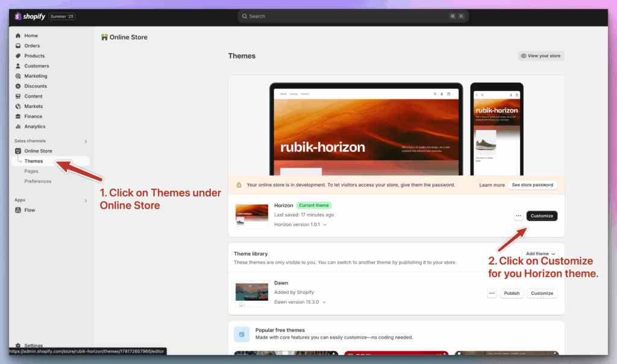The height and width of the screenshot is (364, 617).
Task: Click the Products tag icon
Action: (x=18, y=56)
